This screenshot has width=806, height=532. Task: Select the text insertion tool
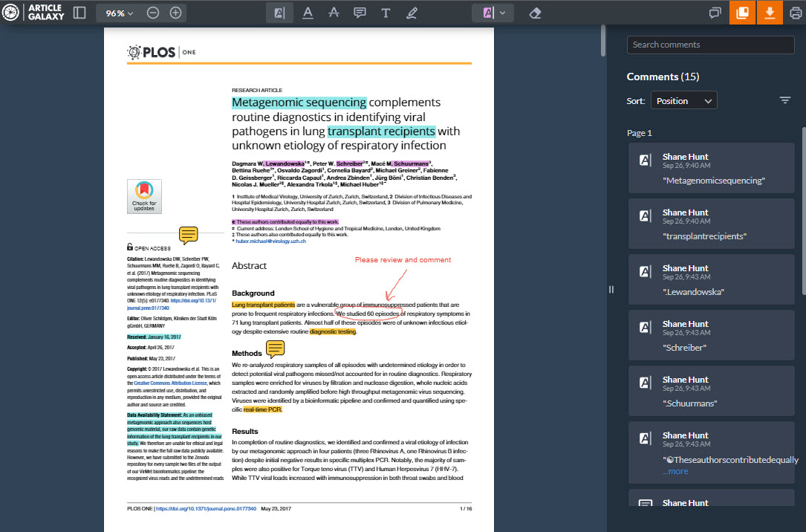pyautogui.click(x=386, y=12)
